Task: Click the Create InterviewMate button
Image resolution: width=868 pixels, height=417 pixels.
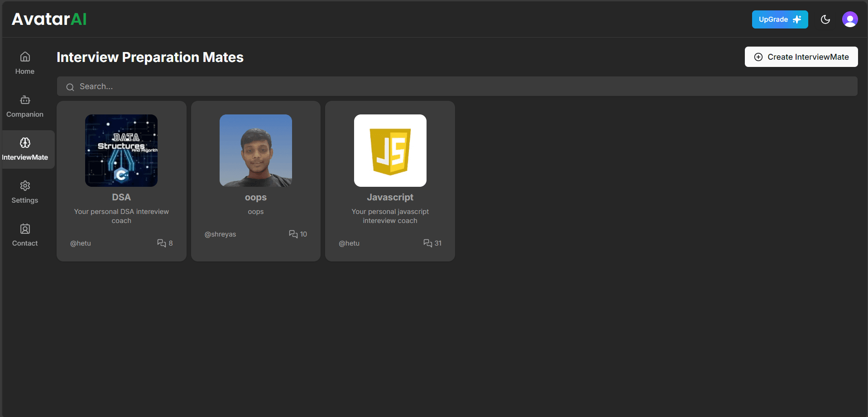Action: click(x=801, y=57)
